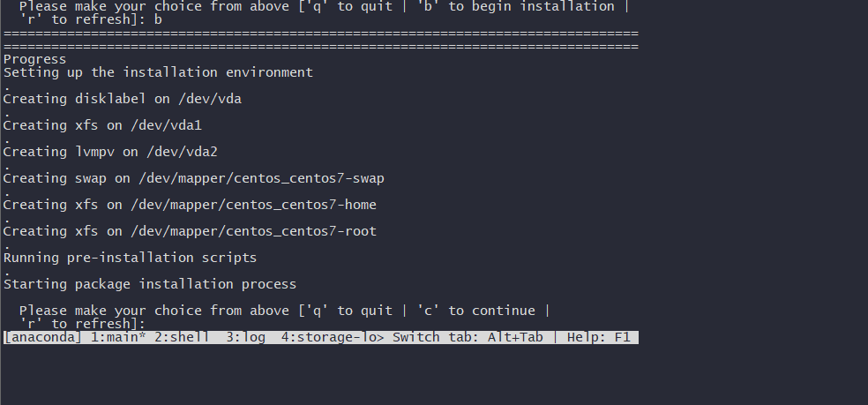Viewport: 868px width, 405px height.
Task: Select the Creating disklabel on /dev/vda line
Action: click(x=123, y=99)
